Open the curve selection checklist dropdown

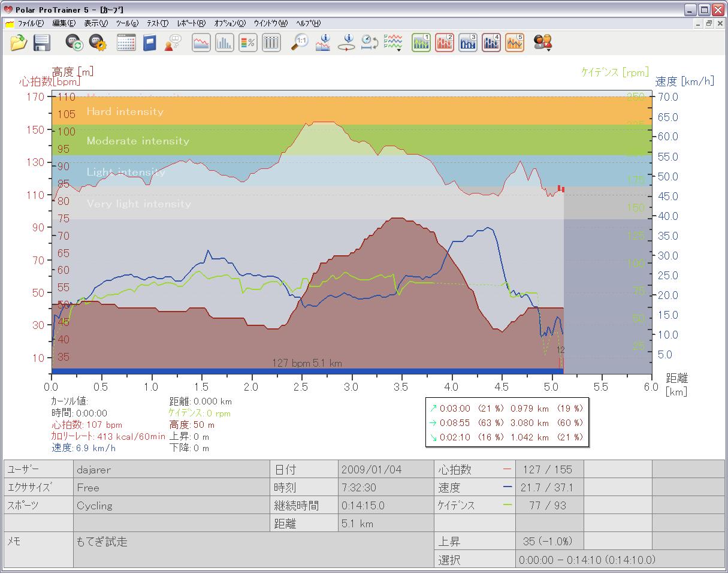coord(393,43)
